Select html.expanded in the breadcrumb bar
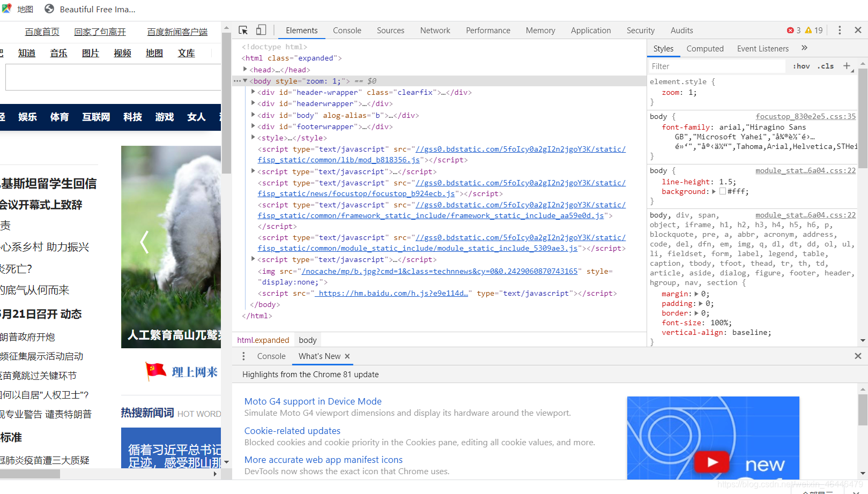 [x=263, y=340]
